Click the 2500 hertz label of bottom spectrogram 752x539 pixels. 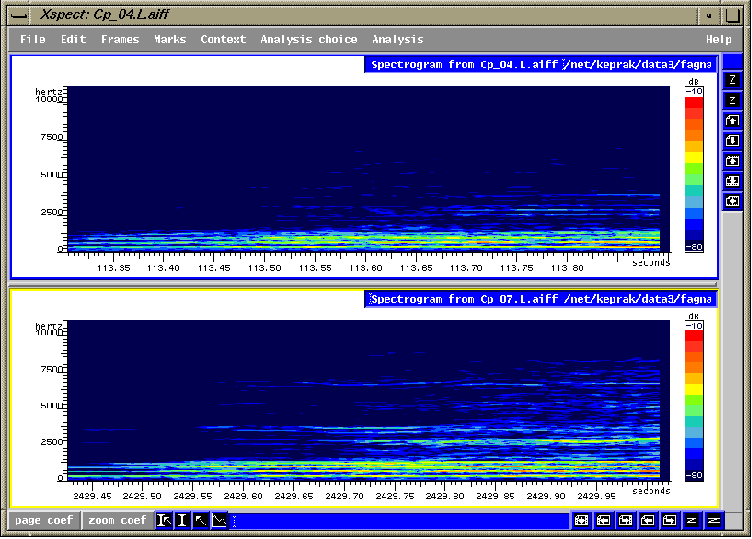(x=51, y=441)
